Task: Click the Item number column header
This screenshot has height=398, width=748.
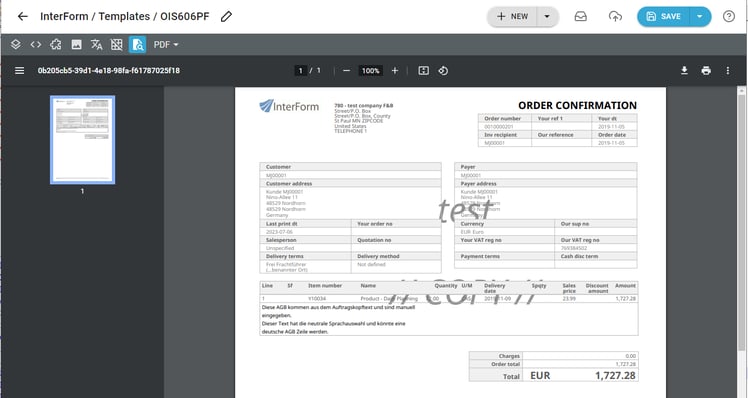Action: pyautogui.click(x=325, y=285)
